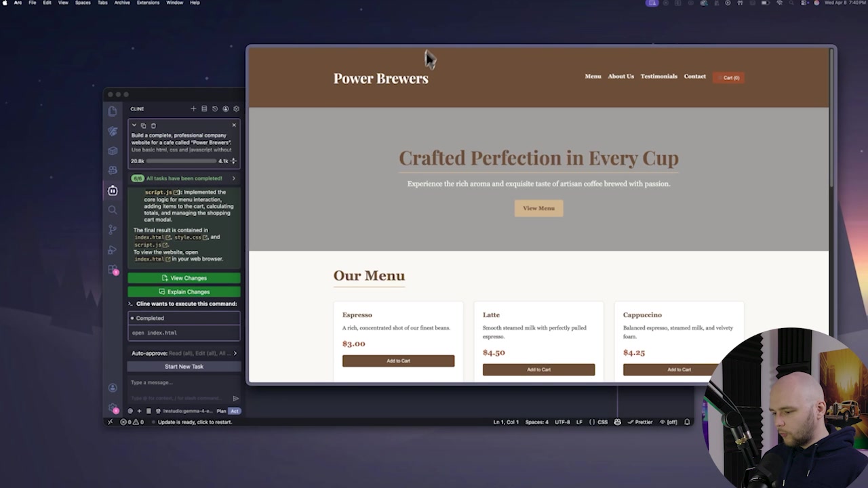The image size is (868, 488).
Task: Enable Auto-approve options in Cline
Action: [149, 353]
